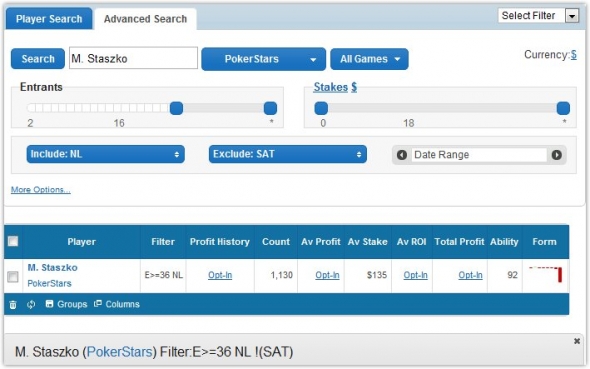Open Groups in table footer

click(66, 304)
